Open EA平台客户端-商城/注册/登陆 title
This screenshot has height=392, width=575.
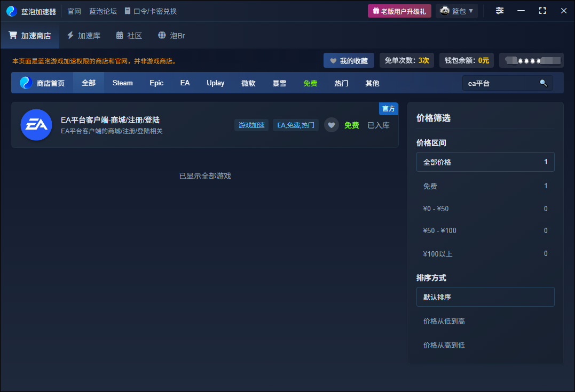click(110, 120)
